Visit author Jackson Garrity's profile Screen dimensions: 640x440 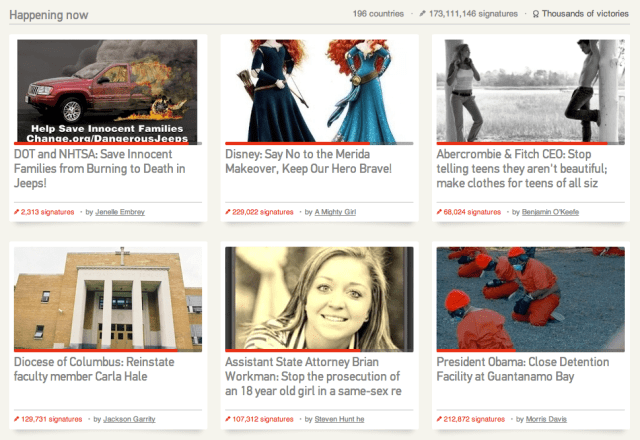coord(129,419)
